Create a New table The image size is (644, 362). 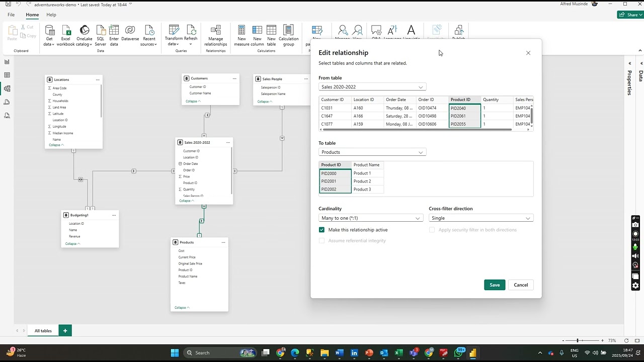271,36
